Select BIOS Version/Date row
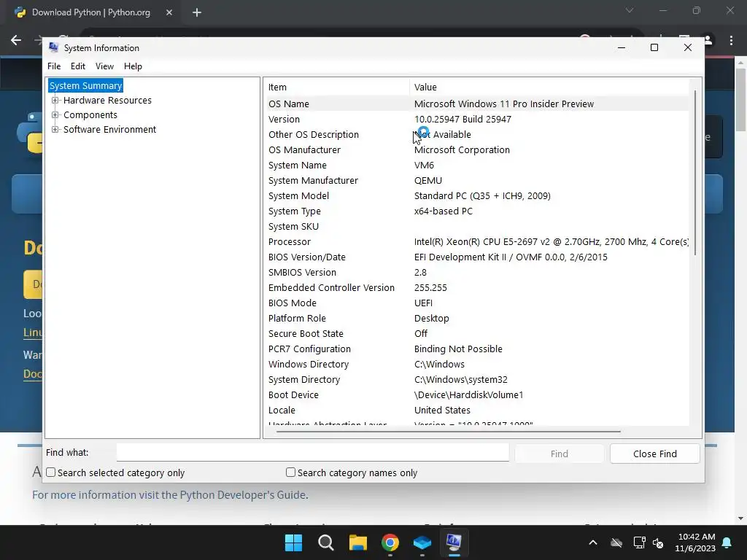Screen dimensions: 747x560 click(x=476, y=257)
